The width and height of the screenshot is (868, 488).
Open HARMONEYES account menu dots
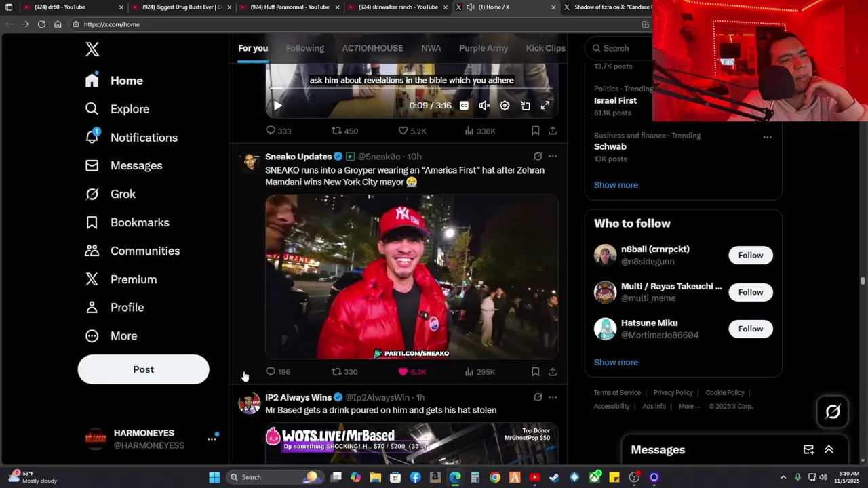212,439
